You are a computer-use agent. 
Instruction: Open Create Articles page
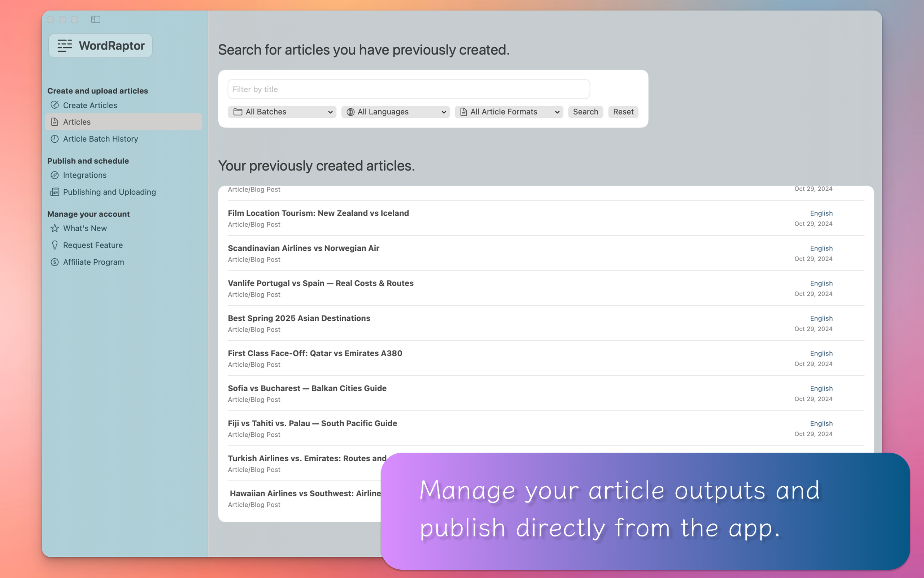point(90,105)
